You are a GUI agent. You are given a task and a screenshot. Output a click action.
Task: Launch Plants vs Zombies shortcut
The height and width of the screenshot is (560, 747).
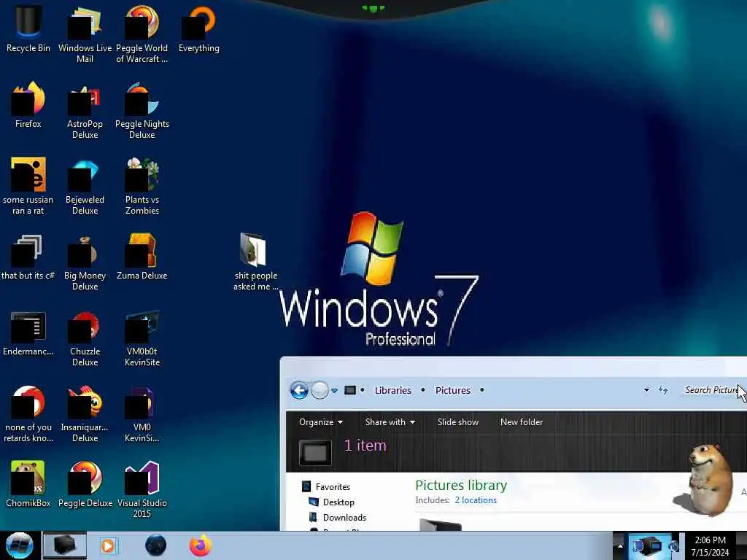142,186
